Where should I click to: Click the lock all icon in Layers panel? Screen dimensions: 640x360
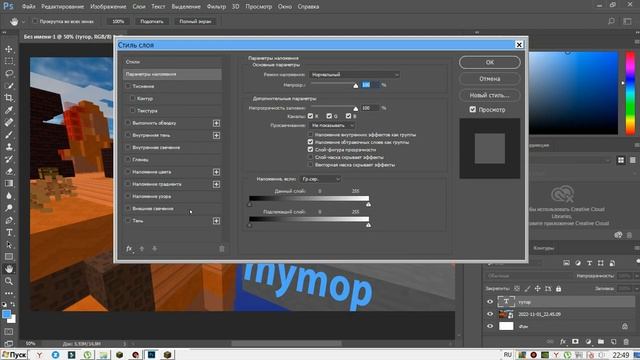click(558, 289)
